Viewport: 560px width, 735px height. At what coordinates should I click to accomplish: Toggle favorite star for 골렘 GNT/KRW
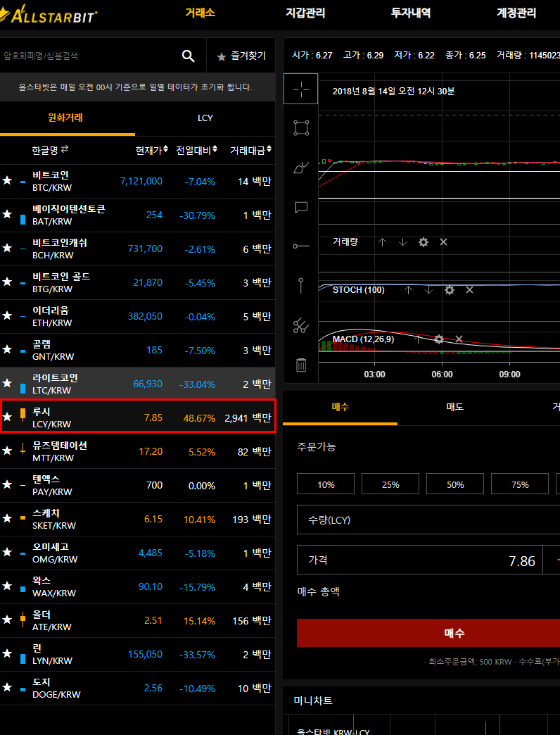[7, 349]
